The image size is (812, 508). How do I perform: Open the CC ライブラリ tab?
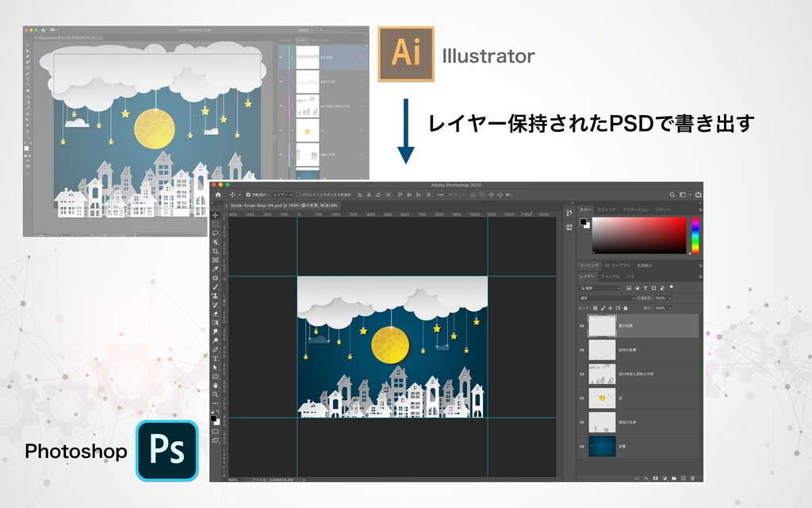pyautogui.click(x=617, y=265)
